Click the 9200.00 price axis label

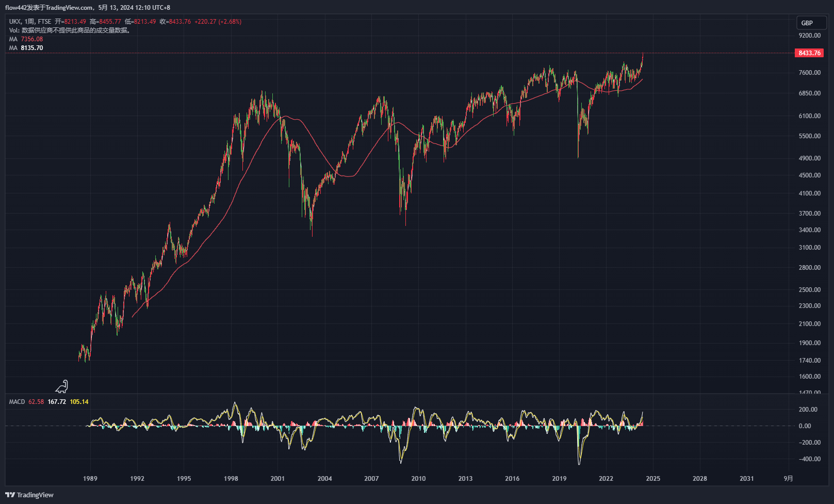(809, 36)
